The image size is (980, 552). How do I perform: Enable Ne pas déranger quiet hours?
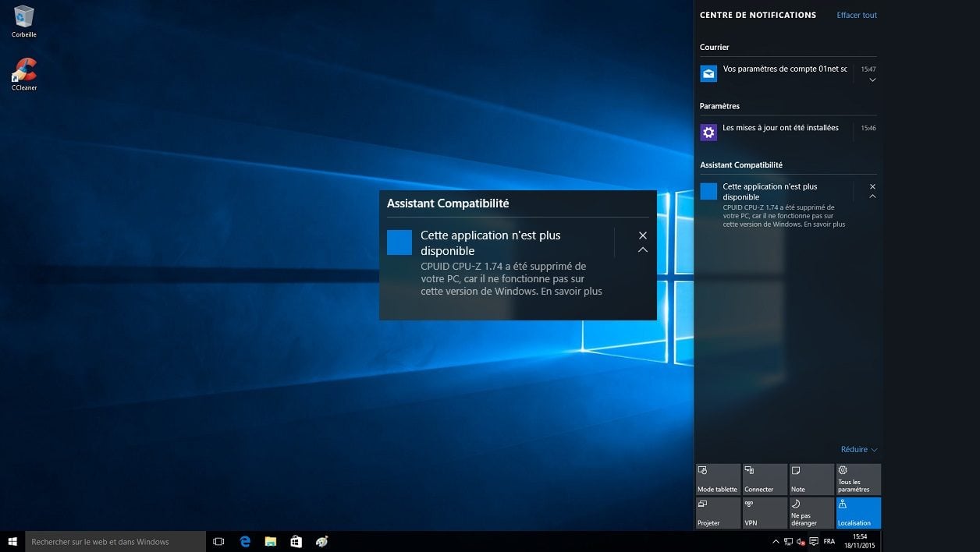811,513
